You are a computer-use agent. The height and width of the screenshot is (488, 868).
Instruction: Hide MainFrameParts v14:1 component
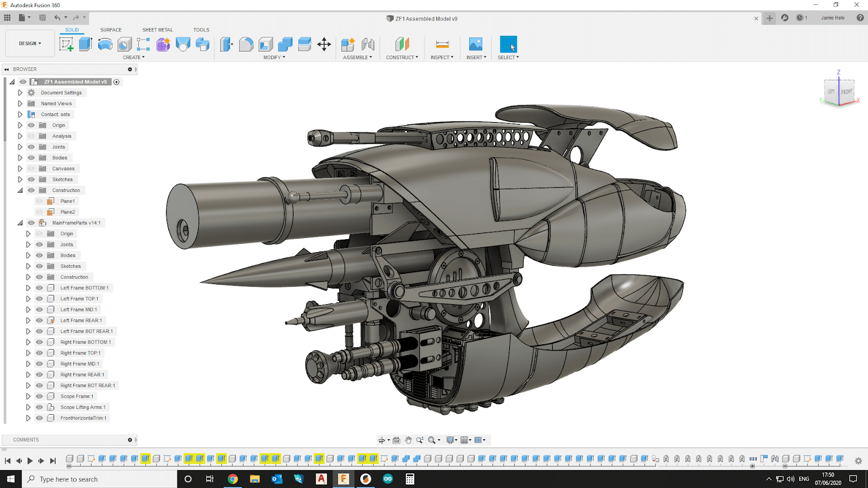31,223
